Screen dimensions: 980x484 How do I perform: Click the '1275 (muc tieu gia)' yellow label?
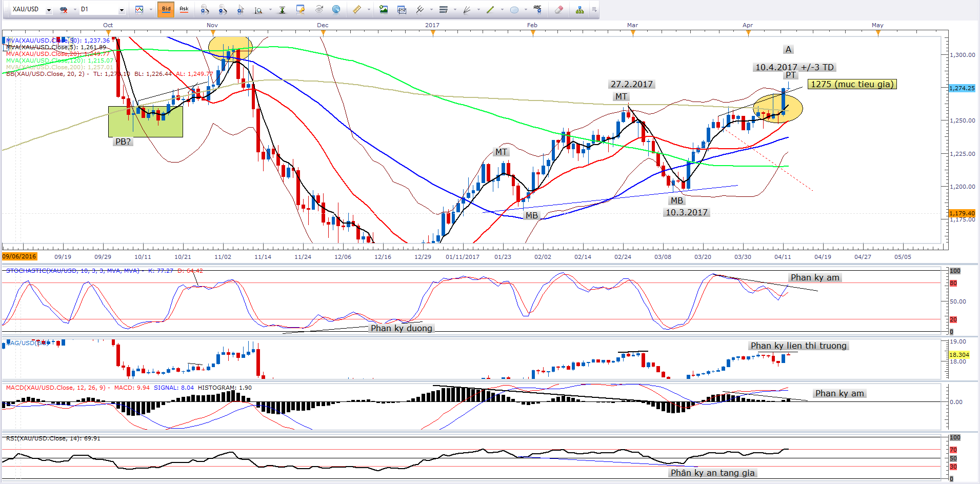(852, 84)
